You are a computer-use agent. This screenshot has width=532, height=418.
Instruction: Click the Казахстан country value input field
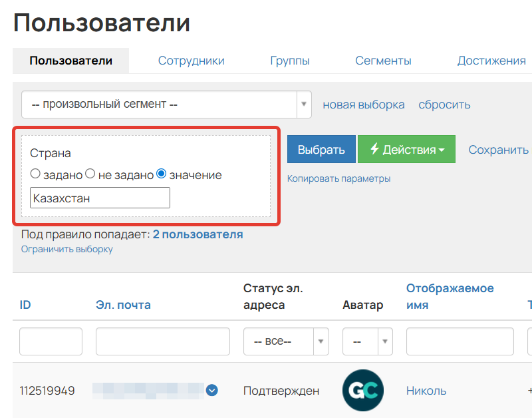[x=100, y=198]
